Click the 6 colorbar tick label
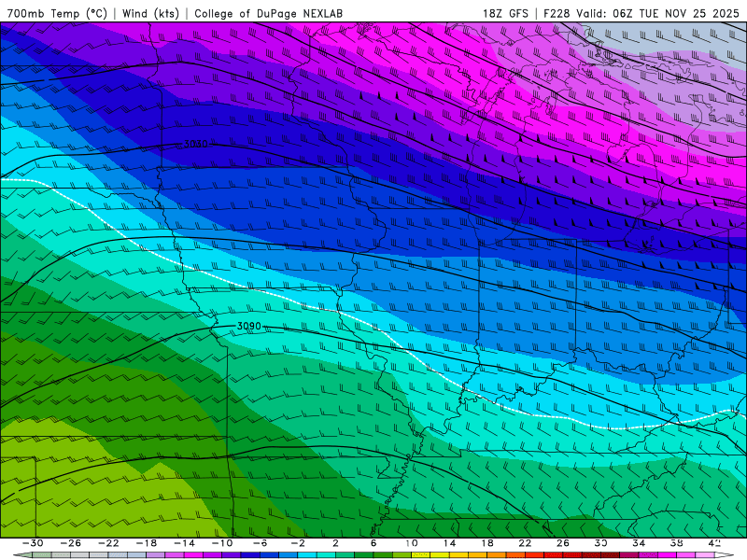 click(373, 543)
